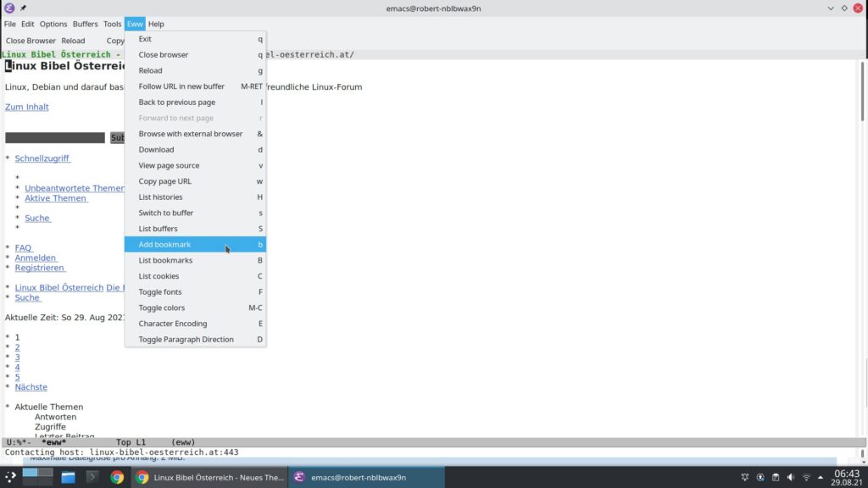Collapse the open Eww menu
This screenshot has height=488, width=868.
[x=135, y=24]
